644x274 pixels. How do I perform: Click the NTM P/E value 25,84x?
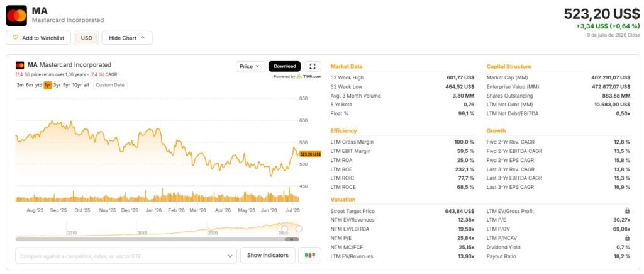click(x=465, y=238)
